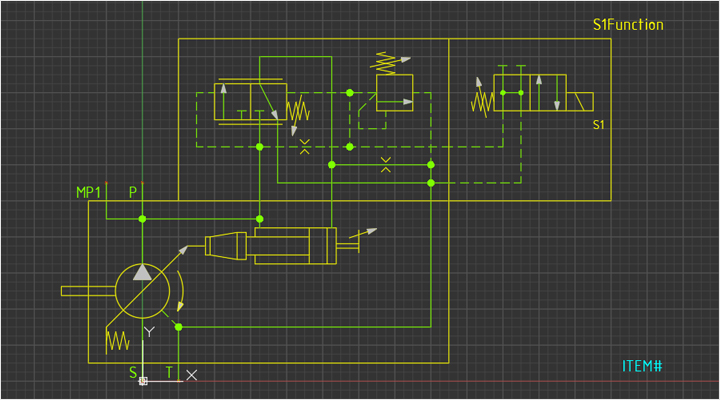
Task: Click the MP1 port label
Action: click(88, 192)
